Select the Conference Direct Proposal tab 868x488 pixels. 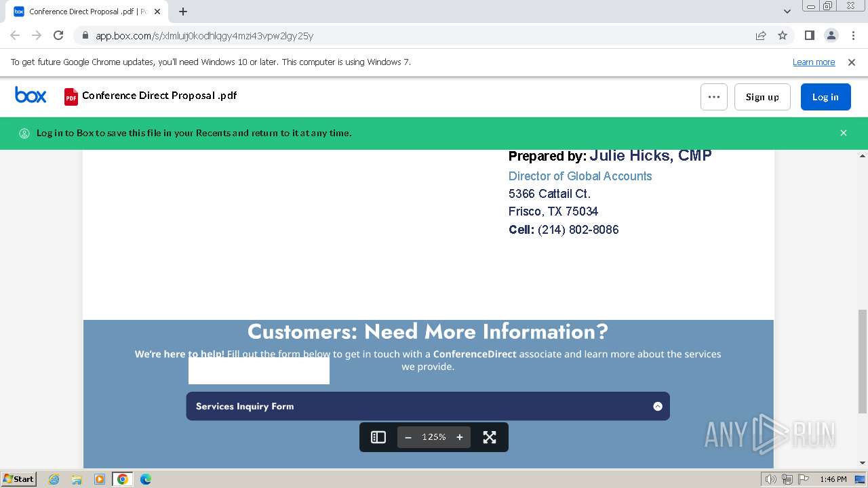coord(87,12)
